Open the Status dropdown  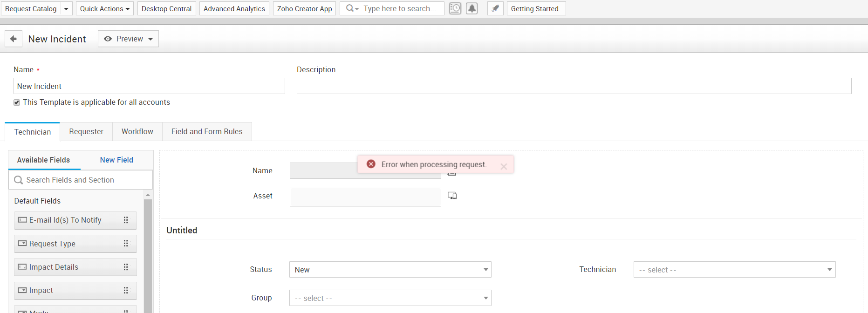pyautogui.click(x=390, y=270)
